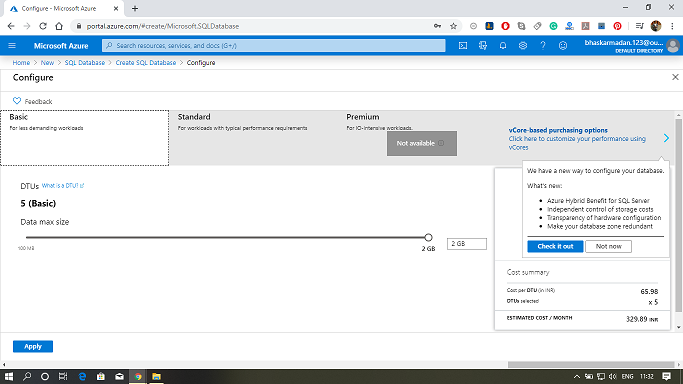Open the volume control in system tray
683x384 pixels.
point(613,377)
